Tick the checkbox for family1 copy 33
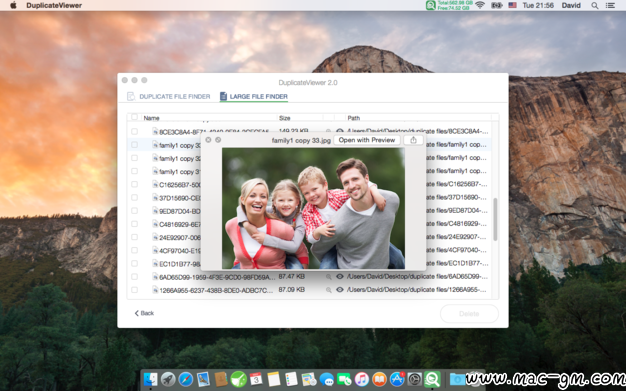This screenshot has width=626, height=391. (135, 145)
